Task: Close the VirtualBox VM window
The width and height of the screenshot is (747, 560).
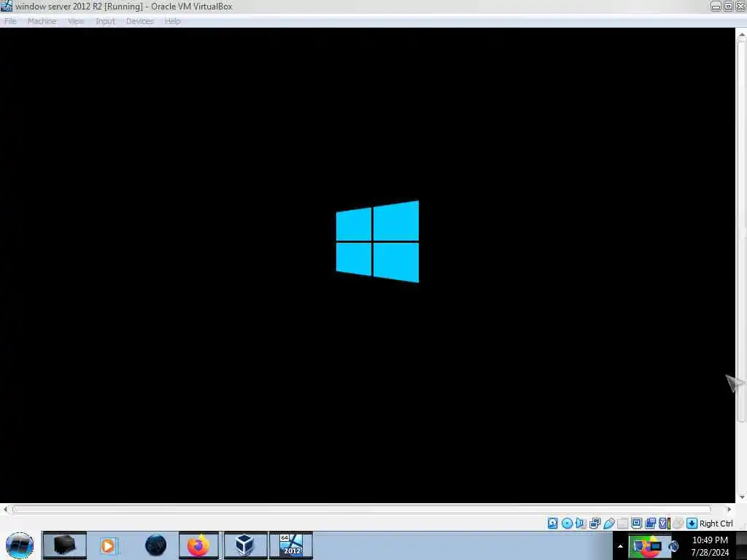Action: (x=741, y=6)
